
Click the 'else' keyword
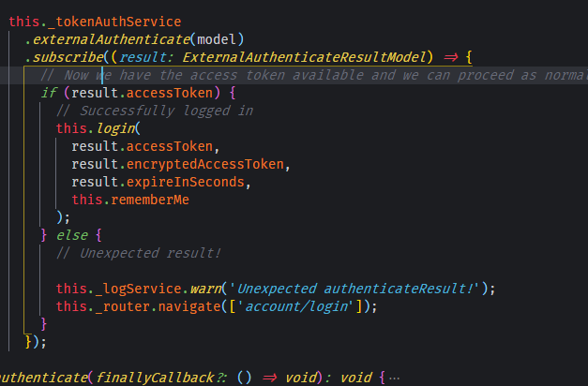(72, 235)
